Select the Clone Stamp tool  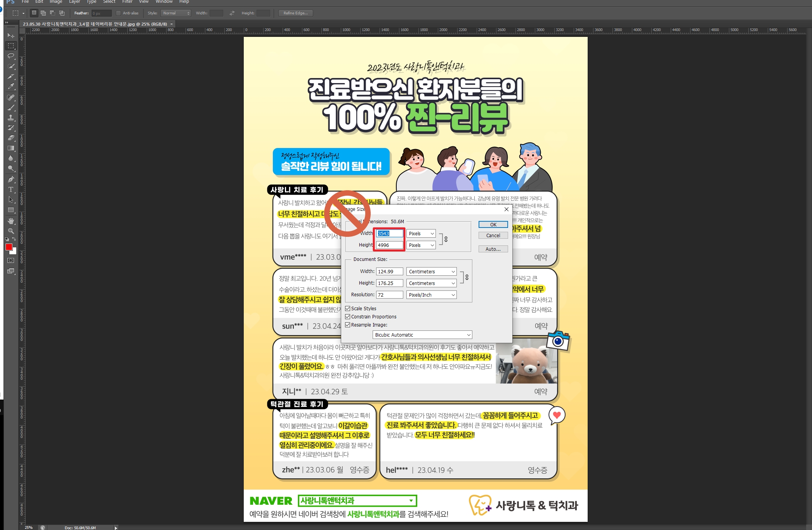point(11,117)
